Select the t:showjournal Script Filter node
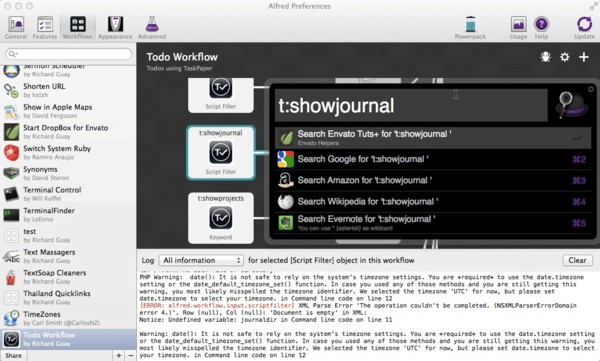This screenshot has width=600, height=361. (221, 152)
